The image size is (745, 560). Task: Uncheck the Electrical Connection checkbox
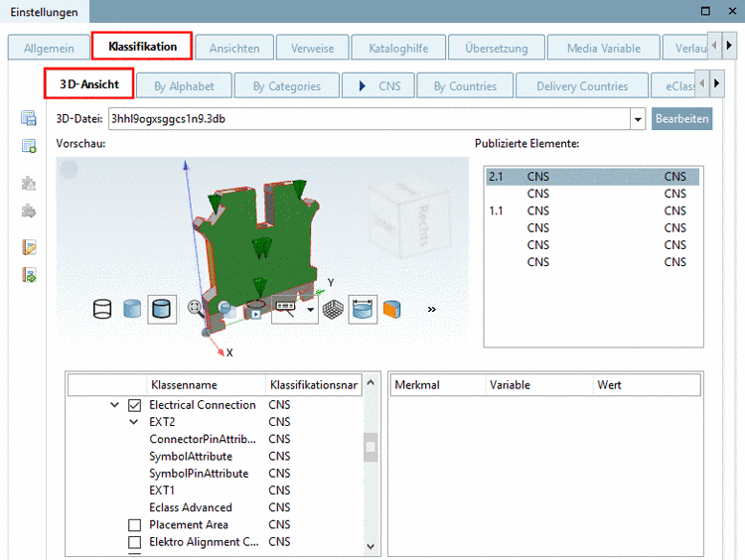134,405
